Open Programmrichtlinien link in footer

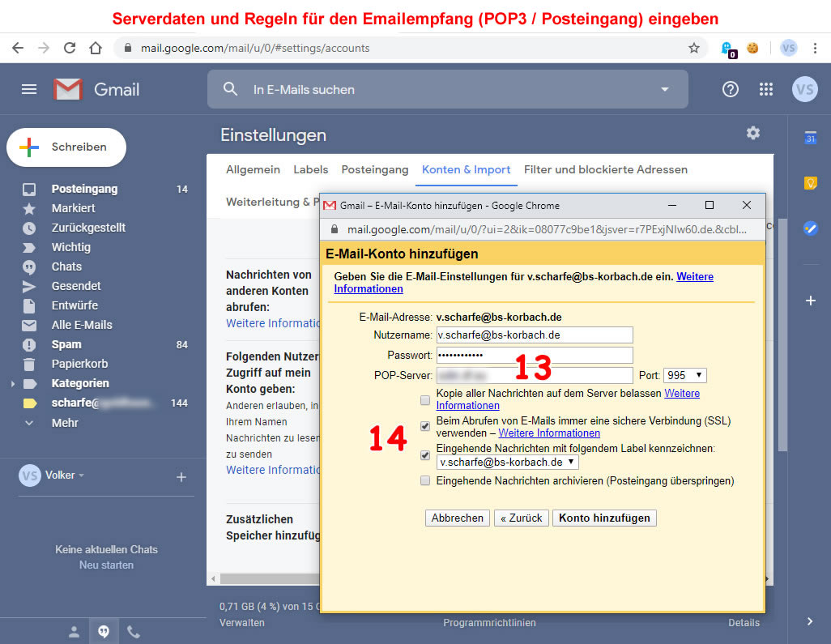click(x=489, y=623)
